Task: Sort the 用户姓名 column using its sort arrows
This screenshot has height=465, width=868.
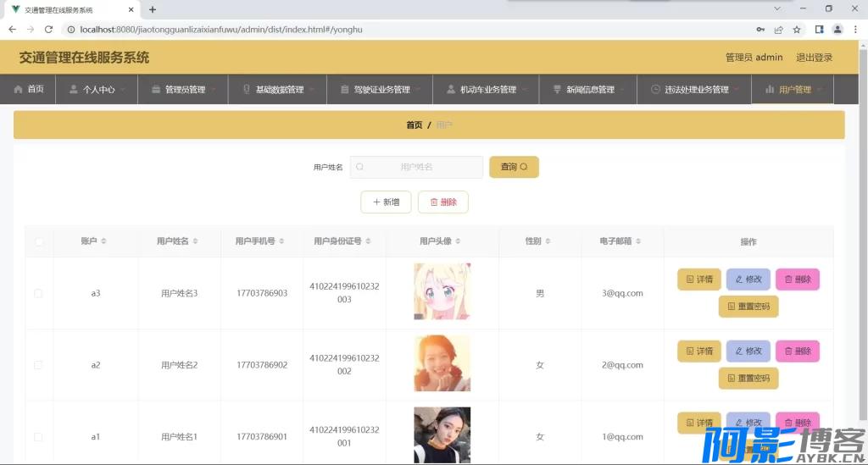Action: coord(195,242)
